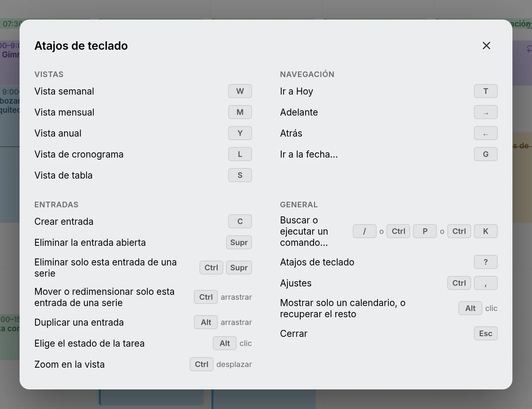Click the K key cap
Viewport: 532px width, 409px height.
point(486,231)
